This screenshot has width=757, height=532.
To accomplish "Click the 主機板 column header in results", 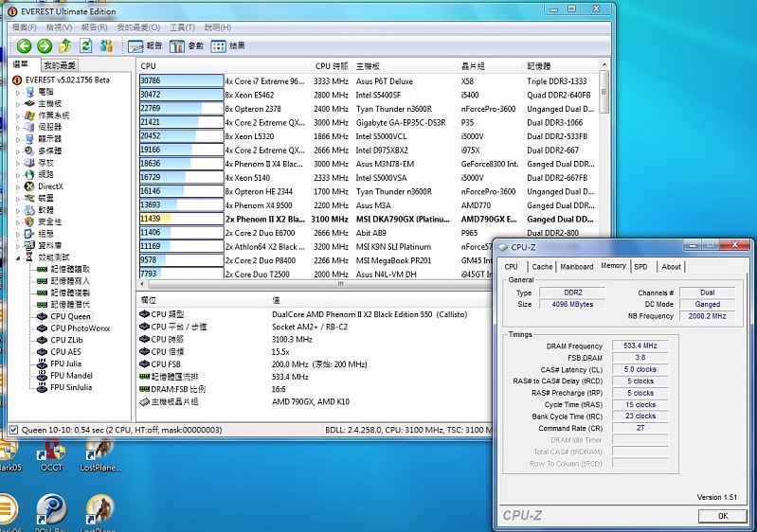I will tap(405, 66).
